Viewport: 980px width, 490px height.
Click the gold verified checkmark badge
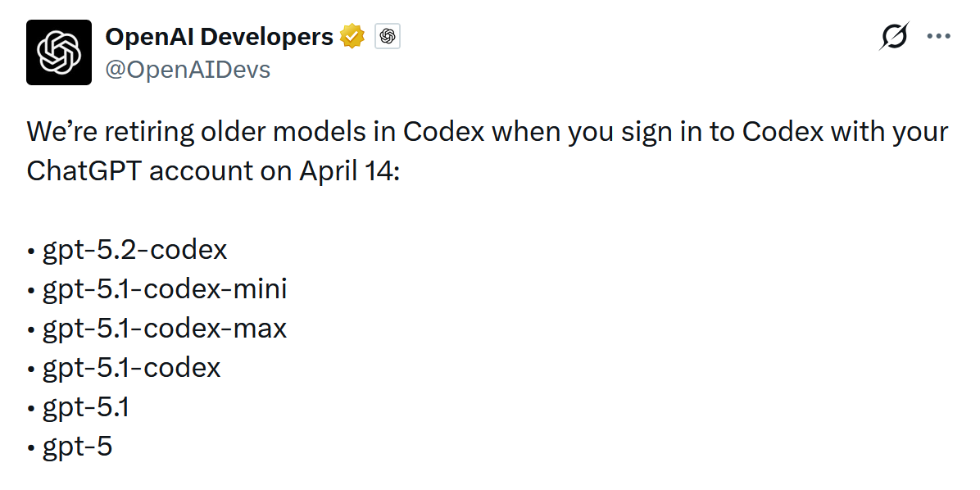(x=352, y=37)
